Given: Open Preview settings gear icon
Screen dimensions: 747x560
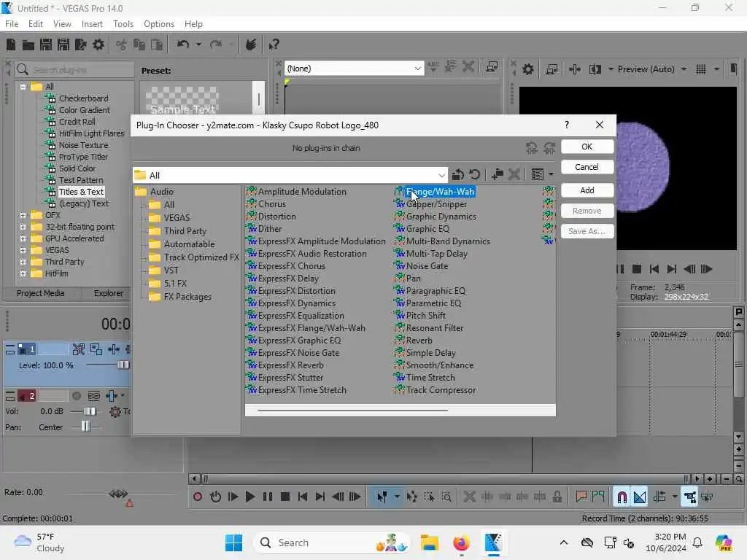Looking at the screenshot, I should pyautogui.click(x=528, y=69).
